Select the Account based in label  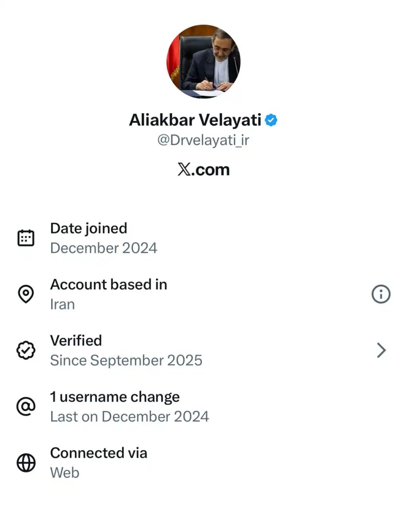109,284
